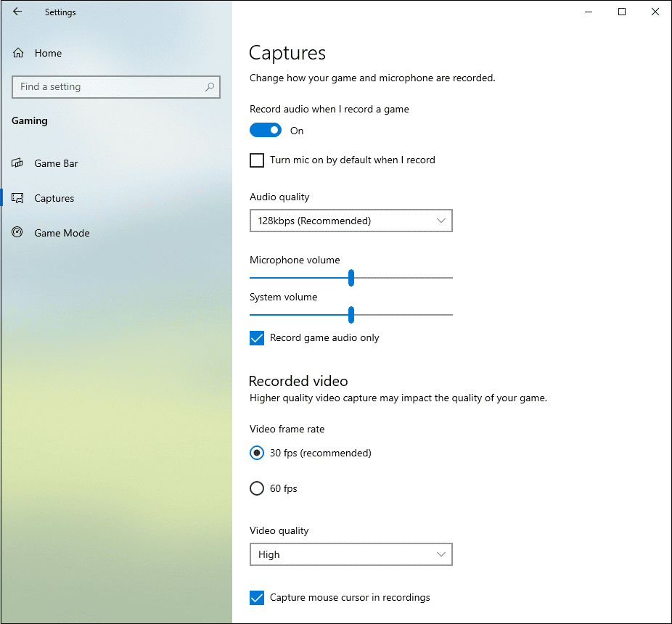This screenshot has width=672, height=624.
Task: Click the back arrow at top left
Action: [x=17, y=12]
